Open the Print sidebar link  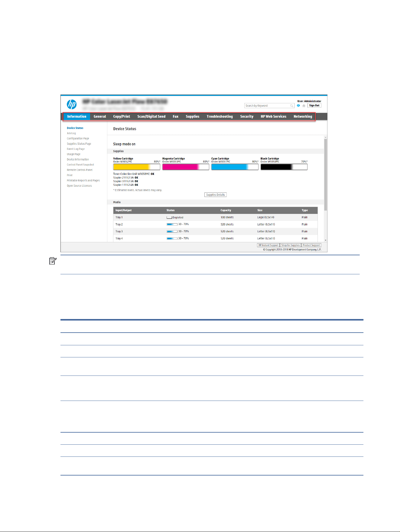tap(70, 175)
